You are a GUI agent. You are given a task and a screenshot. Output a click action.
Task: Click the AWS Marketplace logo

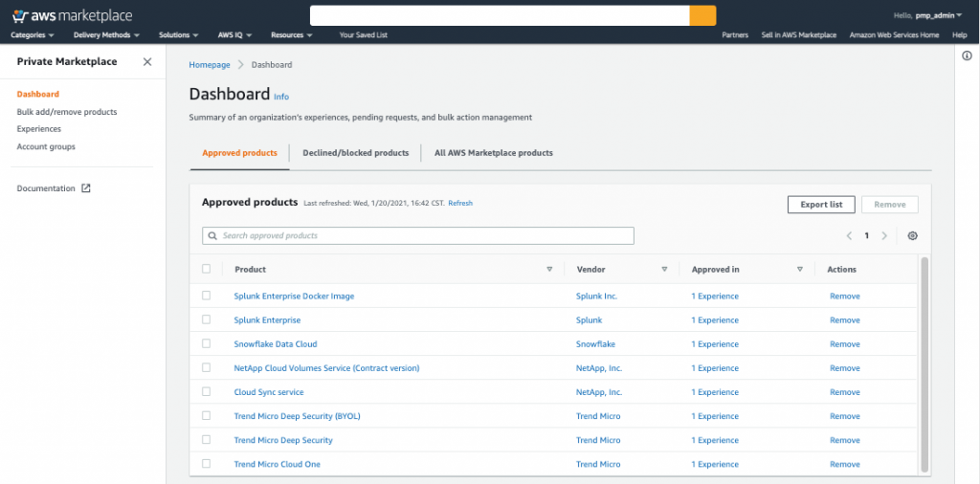(x=72, y=16)
